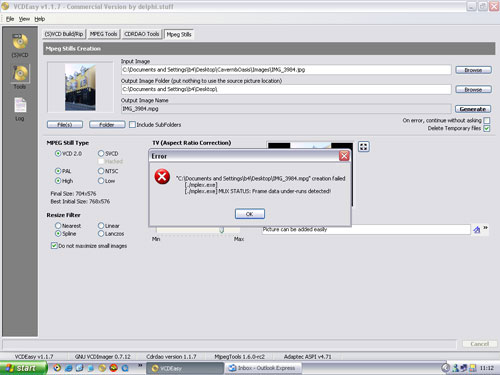Pick Lanczos resize filter
Screen dimensions: 500x375
coord(101,234)
